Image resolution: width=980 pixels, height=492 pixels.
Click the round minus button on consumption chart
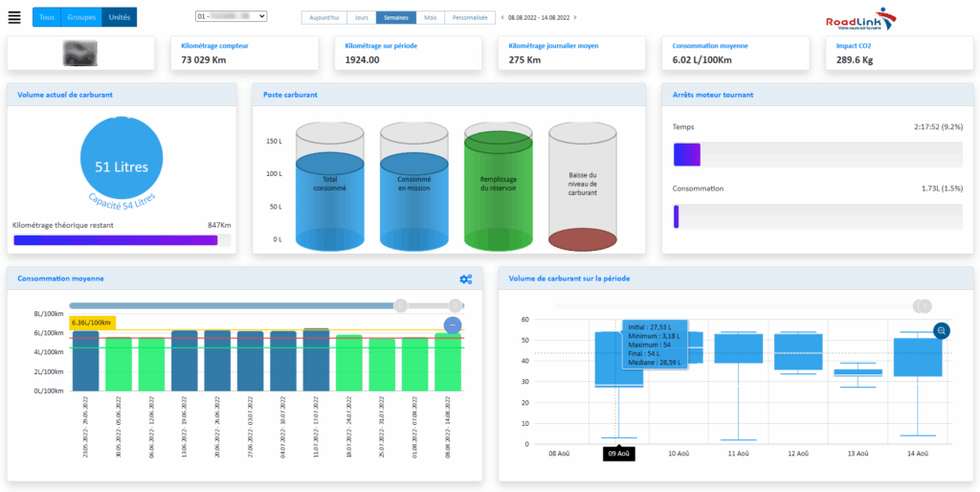pos(453,325)
